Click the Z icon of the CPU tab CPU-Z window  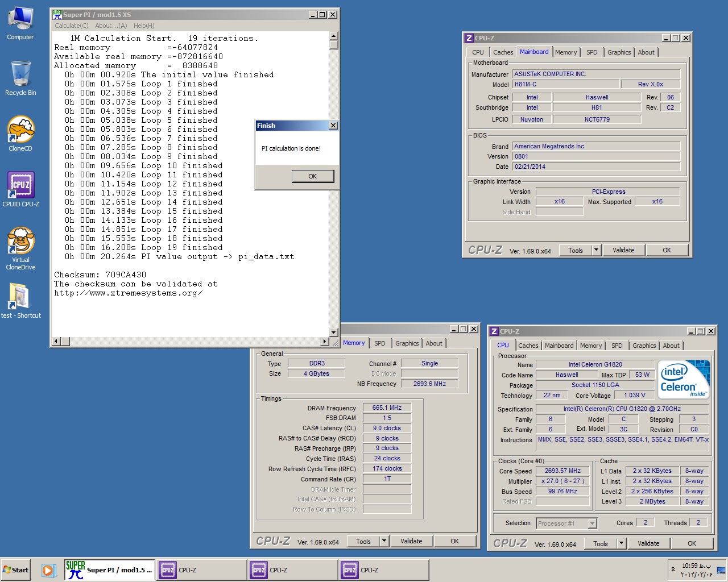[494, 331]
